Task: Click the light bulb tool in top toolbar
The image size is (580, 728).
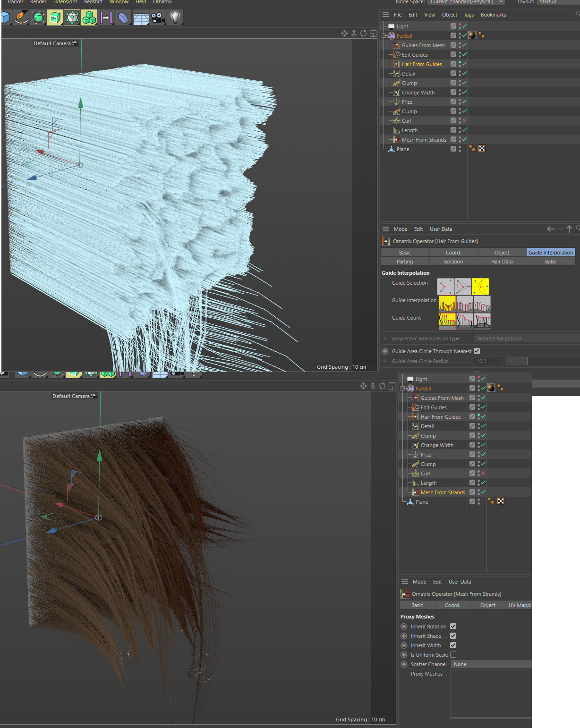Action: coord(175,18)
